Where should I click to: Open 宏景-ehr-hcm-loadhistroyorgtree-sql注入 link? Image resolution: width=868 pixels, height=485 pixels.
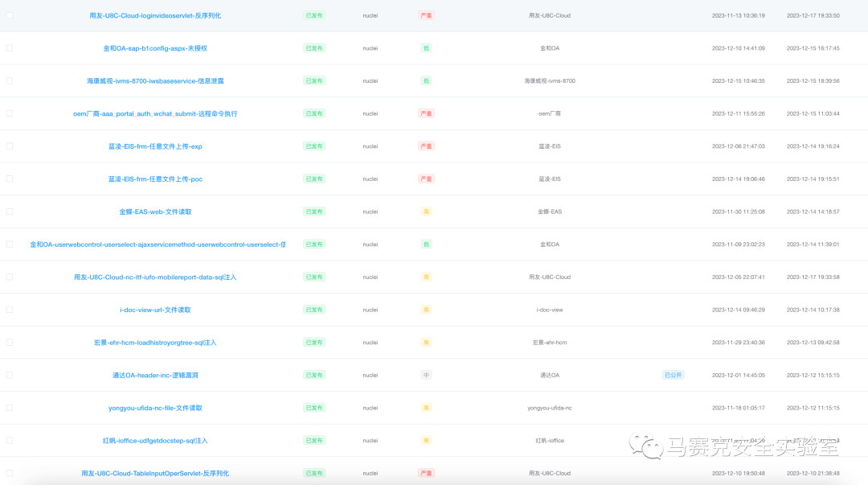coord(155,343)
